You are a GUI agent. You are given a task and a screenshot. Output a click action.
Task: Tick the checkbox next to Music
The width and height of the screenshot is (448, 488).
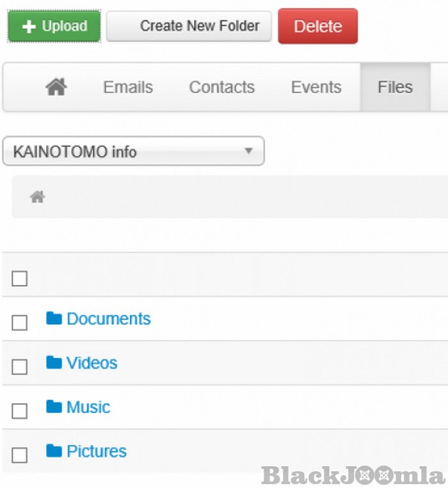tap(20, 411)
